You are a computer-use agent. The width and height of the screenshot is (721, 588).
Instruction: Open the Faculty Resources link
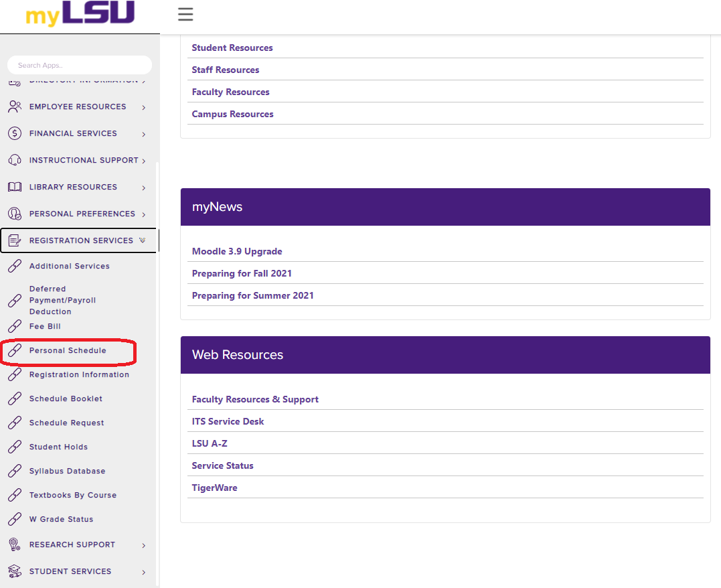(x=230, y=92)
